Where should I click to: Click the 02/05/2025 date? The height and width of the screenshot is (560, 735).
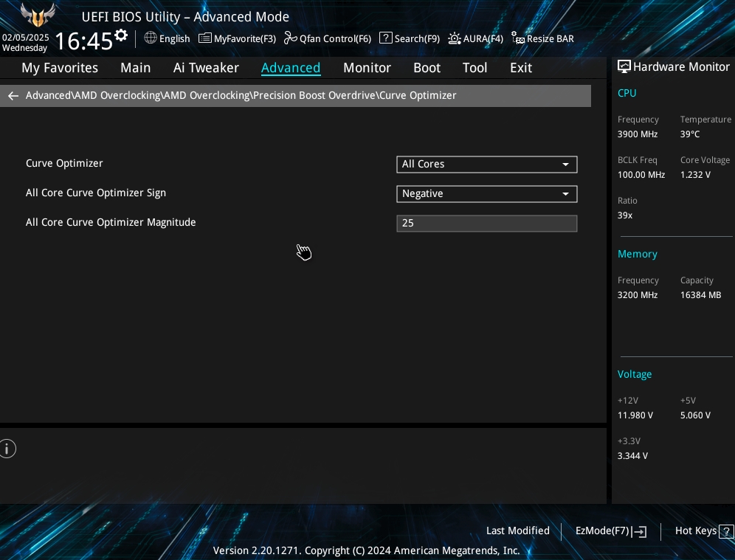(x=25, y=38)
